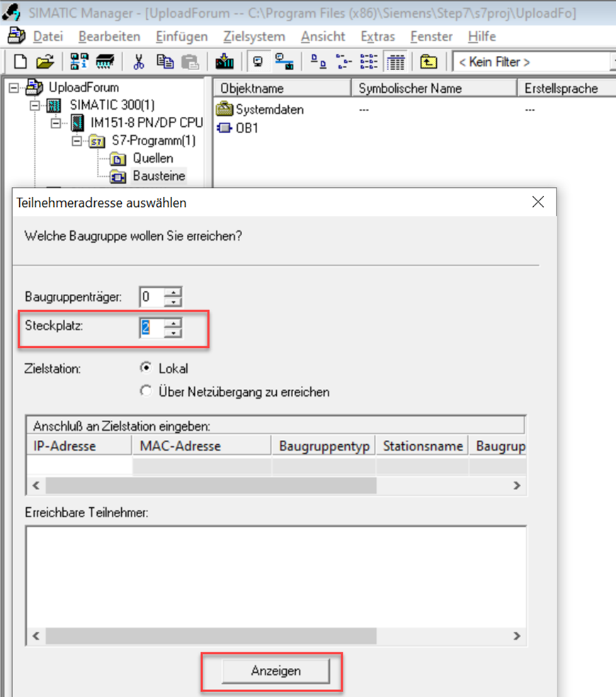This screenshot has height=697, width=616.
Task: Collapse the IM151-8 PN/DP CPU node
Action: (x=55, y=123)
